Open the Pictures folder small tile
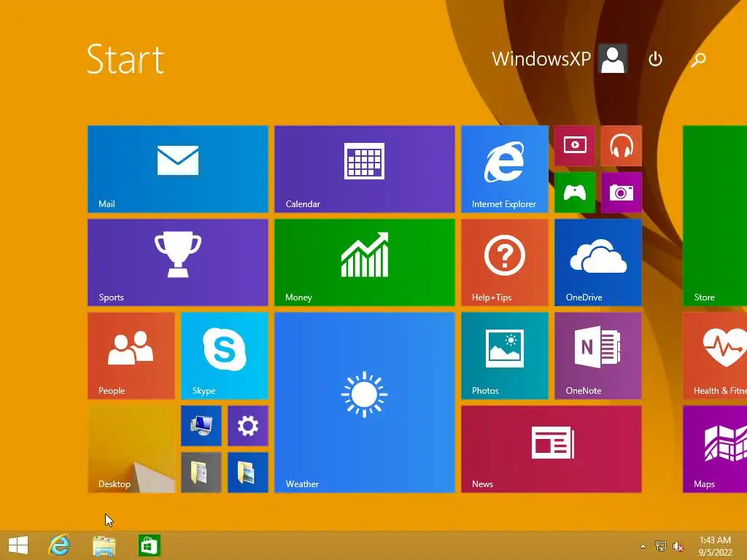The image size is (747, 560). pyautogui.click(x=248, y=472)
